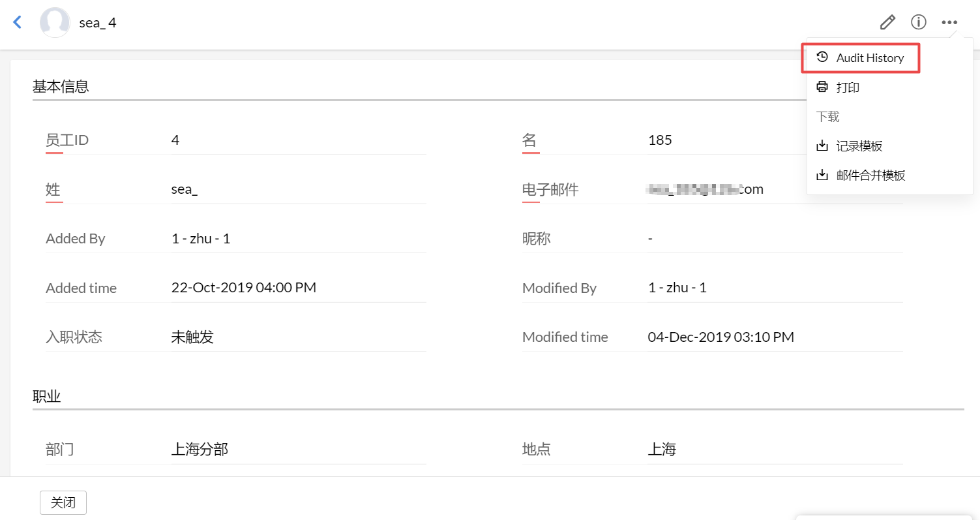Image resolution: width=980 pixels, height=520 pixels.
Task: Click the 部门 value 上海分部
Action: [200, 449]
